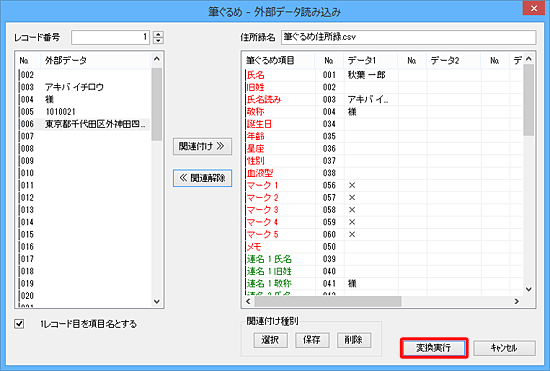This screenshot has width=550, height=371.
Task: Toggle 1レコード目を項目名とする checkbox
Action: 19,324
